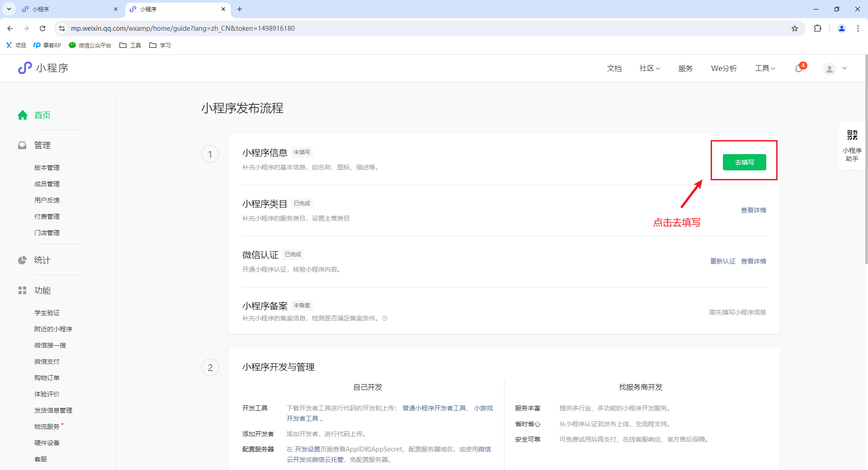Screen dimensions: 868x470
Task: Open the 小程序助手 QR code icon
Action: point(852,135)
